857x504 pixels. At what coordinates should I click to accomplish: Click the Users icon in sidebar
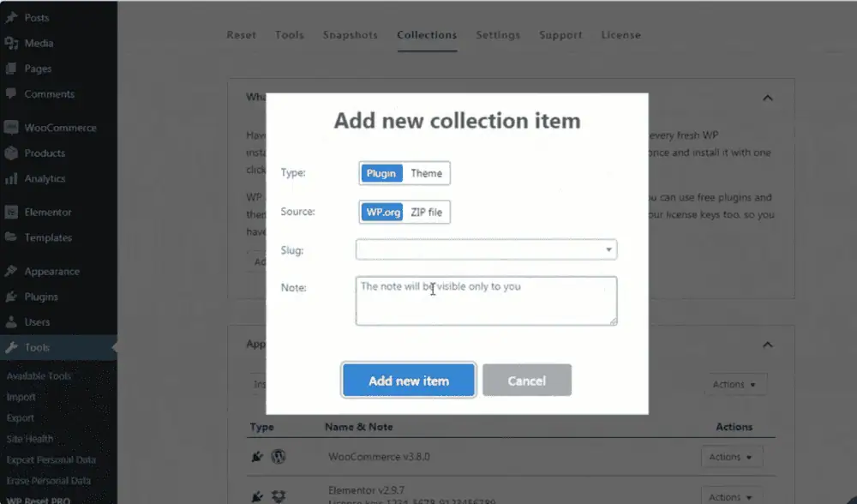pos(11,322)
